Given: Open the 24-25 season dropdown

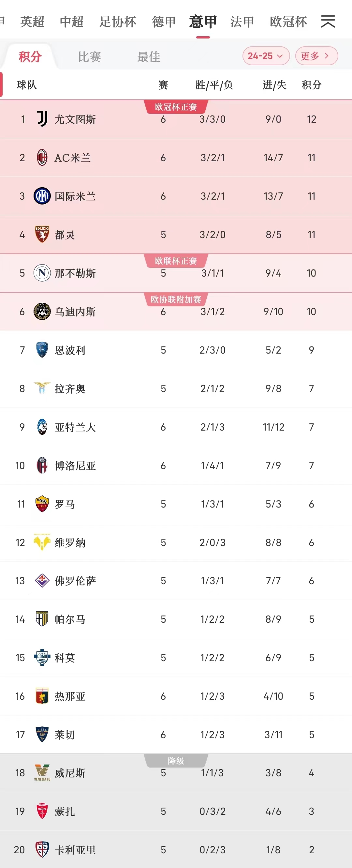Looking at the screenshot, I should (x=266, y=56).
